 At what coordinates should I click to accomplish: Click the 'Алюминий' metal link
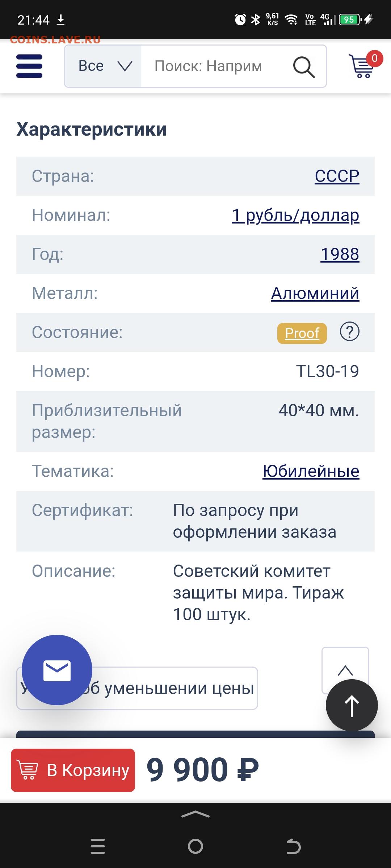[315, 293]
